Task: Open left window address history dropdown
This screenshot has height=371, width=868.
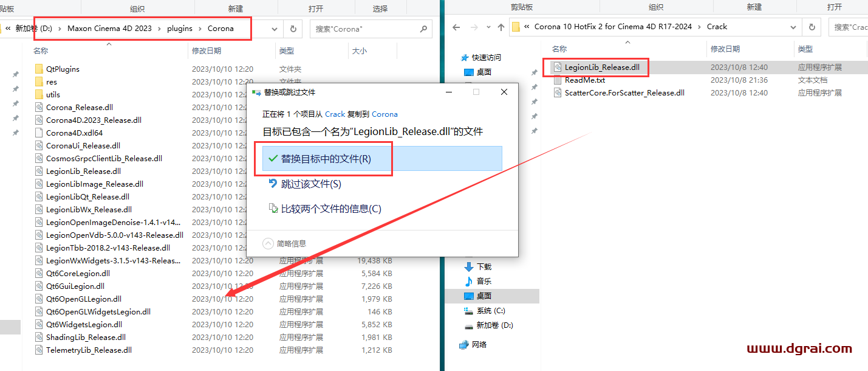Action: point(275,29)
